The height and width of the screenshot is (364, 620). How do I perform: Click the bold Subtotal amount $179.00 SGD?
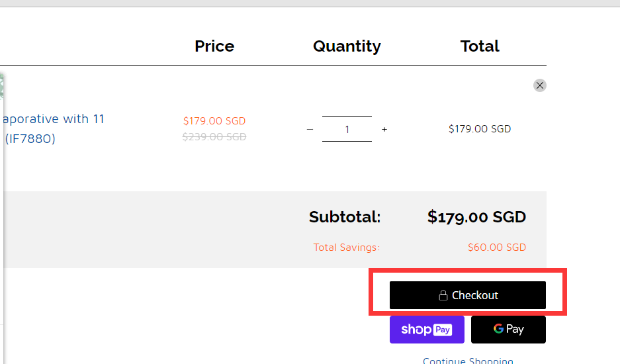point(477,217)
